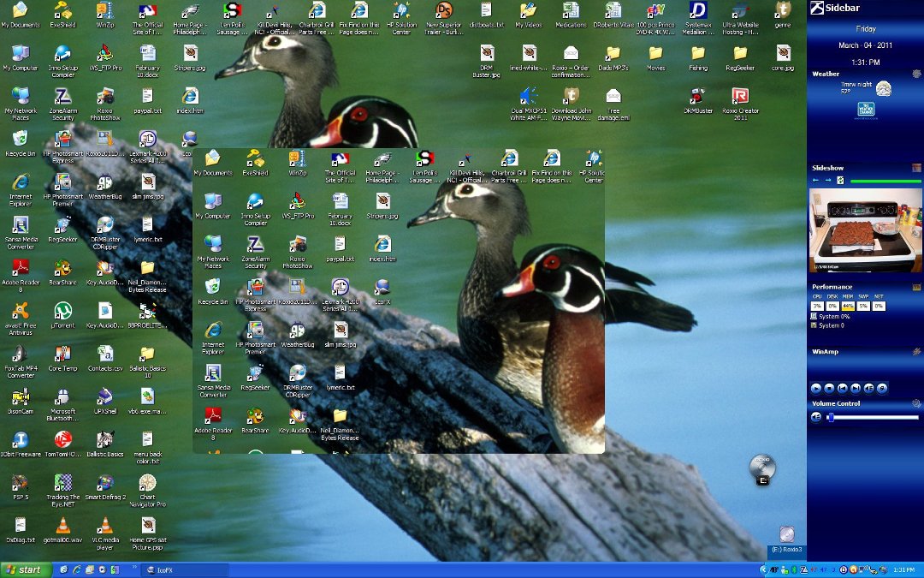
Task: Open the ZoneAlarm system tray icon
Action: click(x=803, y=569)
